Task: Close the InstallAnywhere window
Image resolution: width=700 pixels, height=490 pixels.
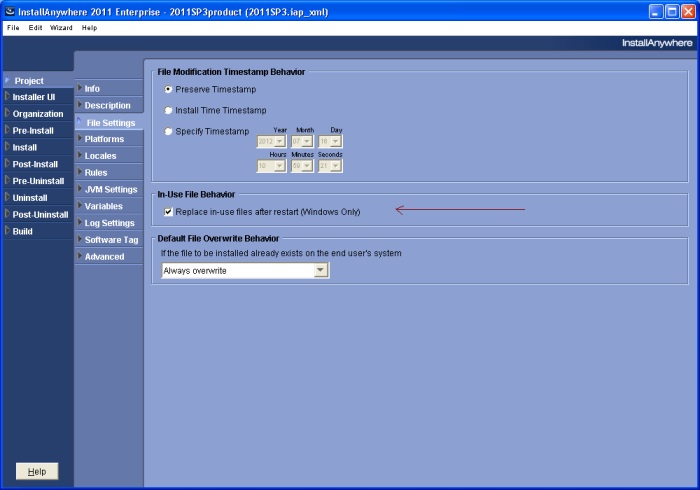Action: pos(688,12)
